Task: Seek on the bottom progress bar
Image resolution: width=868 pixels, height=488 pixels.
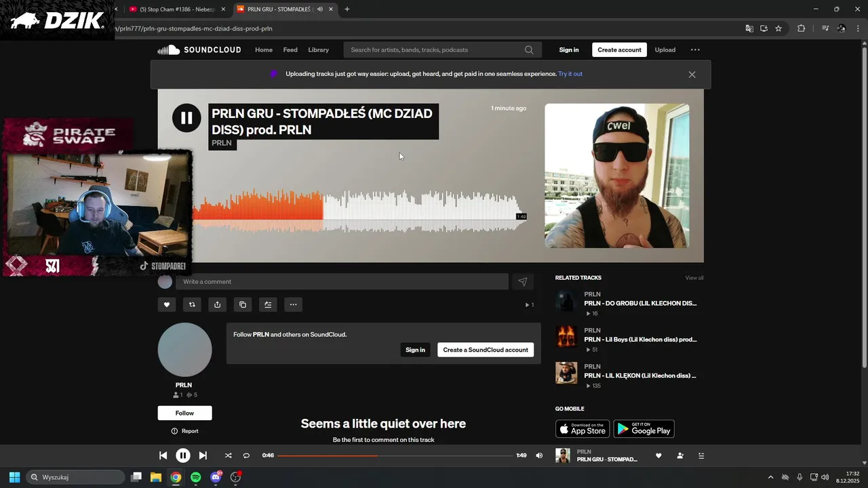Action: 395,455
